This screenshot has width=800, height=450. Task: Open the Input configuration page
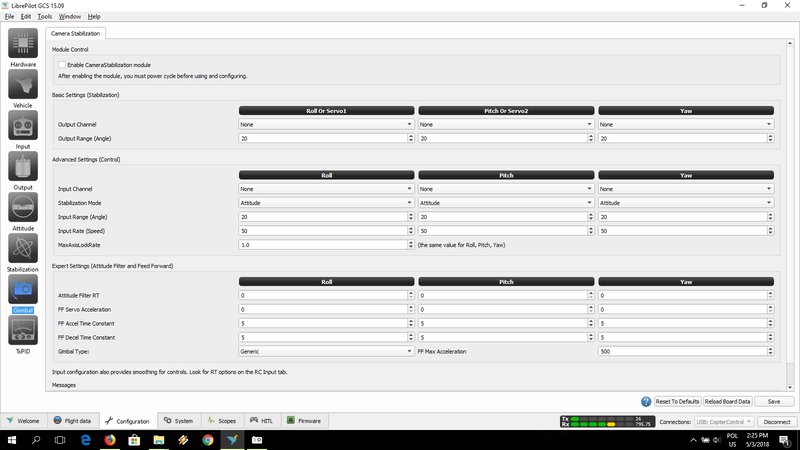tap(23, 126)
